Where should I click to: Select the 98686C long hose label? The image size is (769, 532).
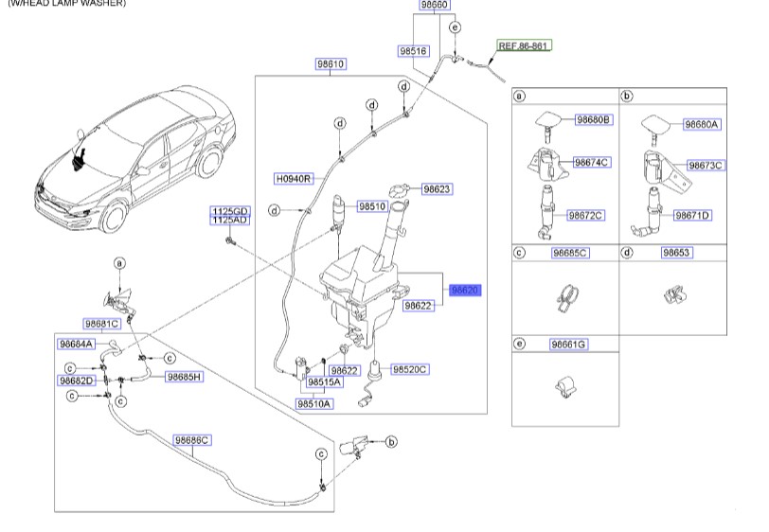[192, 440]
